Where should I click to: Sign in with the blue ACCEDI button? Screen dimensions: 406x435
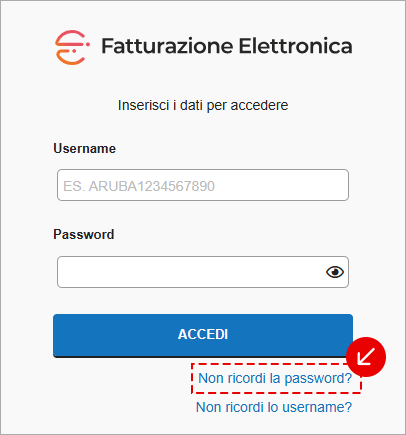[x=203, y=335]
